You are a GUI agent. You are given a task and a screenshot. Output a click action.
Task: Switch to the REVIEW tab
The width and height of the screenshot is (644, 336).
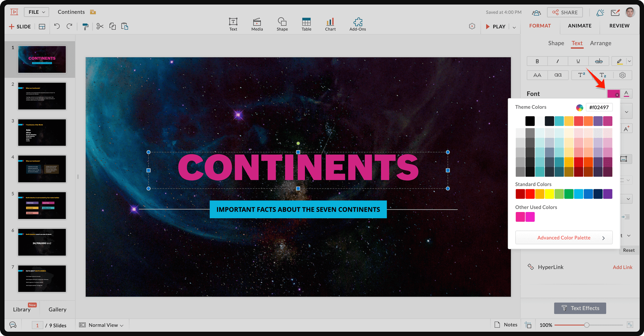click(x=619, y=26)
